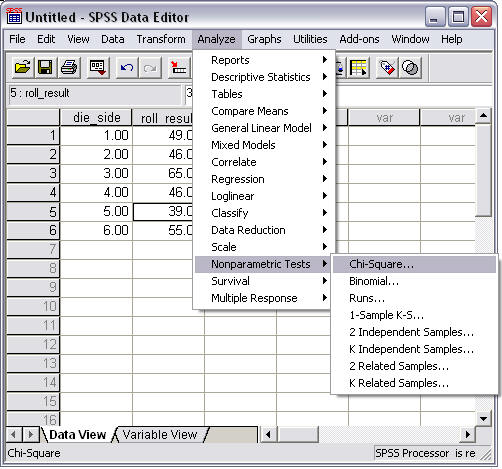The height and width of the screenshot is (469, 502).
Task: Click the SPSS title bar app icon
Action: click(x=14, y=16)
